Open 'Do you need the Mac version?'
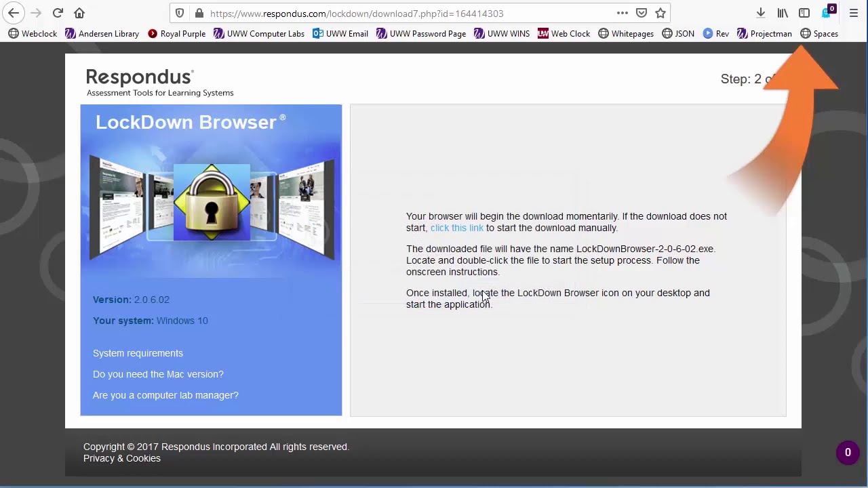This screenshot has height=488, width=868. click(x=158, y=374)
